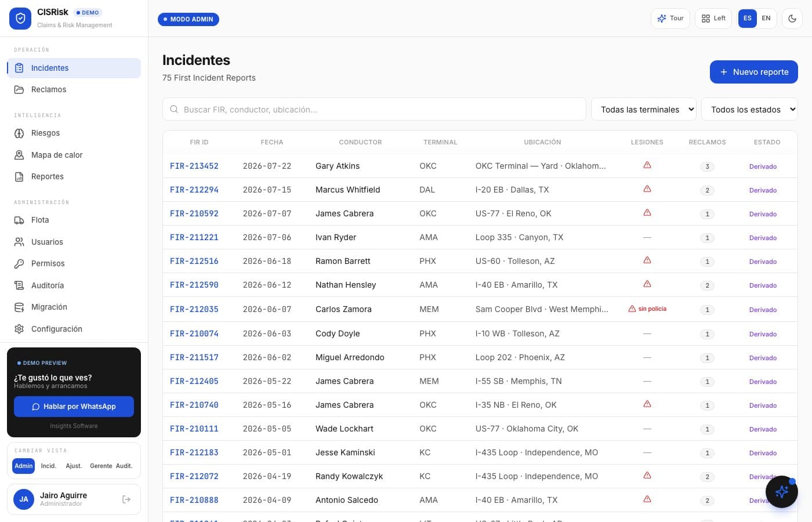Click the sin policía warning on FIR-212035
This screenshot has width=812, height=522.
(x=647, y=309)
